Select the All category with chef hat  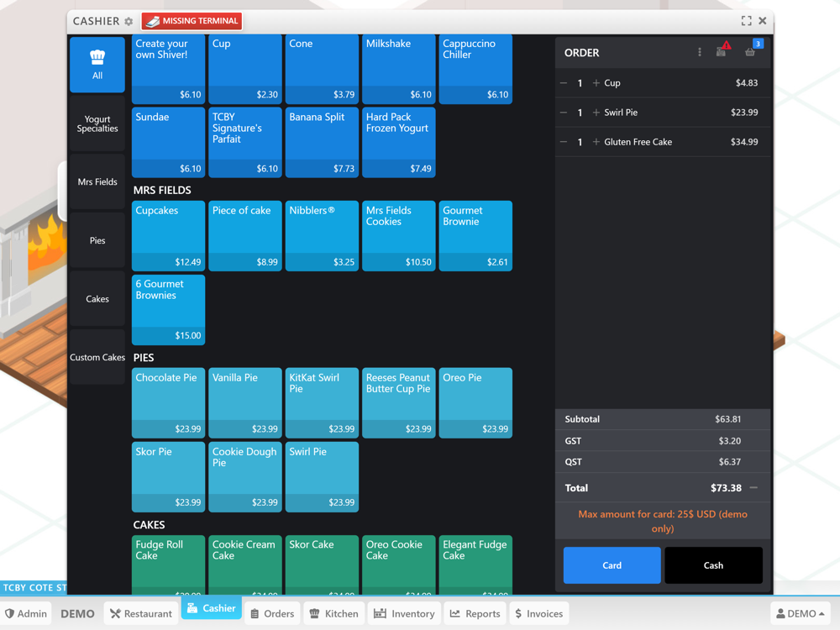tap(97, 65)
